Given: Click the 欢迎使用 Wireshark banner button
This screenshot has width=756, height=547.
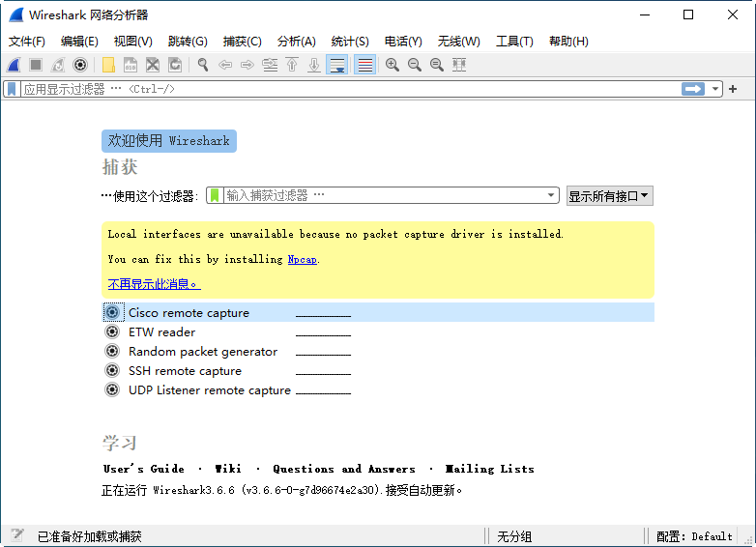Looking at the screenshot, I should tap(169, 141).
